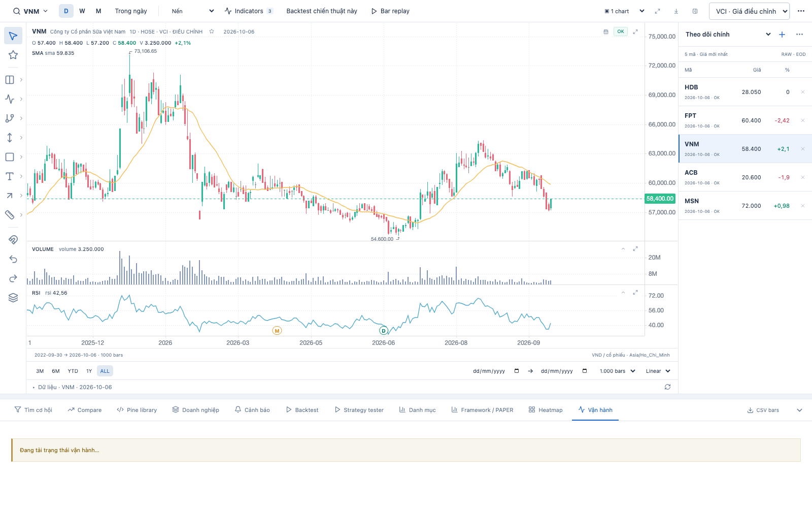Open VCI Giá điều chỉnh data source dropdown

point(749,11)
